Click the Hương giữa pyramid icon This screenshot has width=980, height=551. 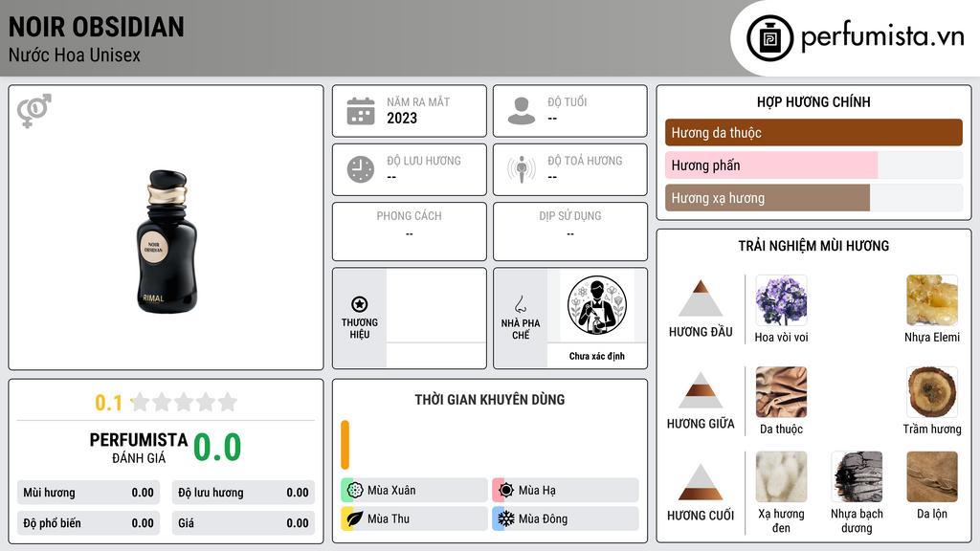point(701,390)
